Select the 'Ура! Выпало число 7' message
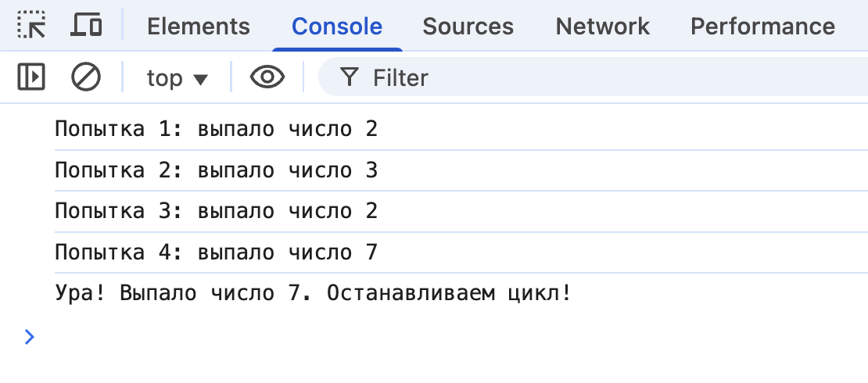Image resolution: width=868 pixels, height=383 pixels. (313, 294)
